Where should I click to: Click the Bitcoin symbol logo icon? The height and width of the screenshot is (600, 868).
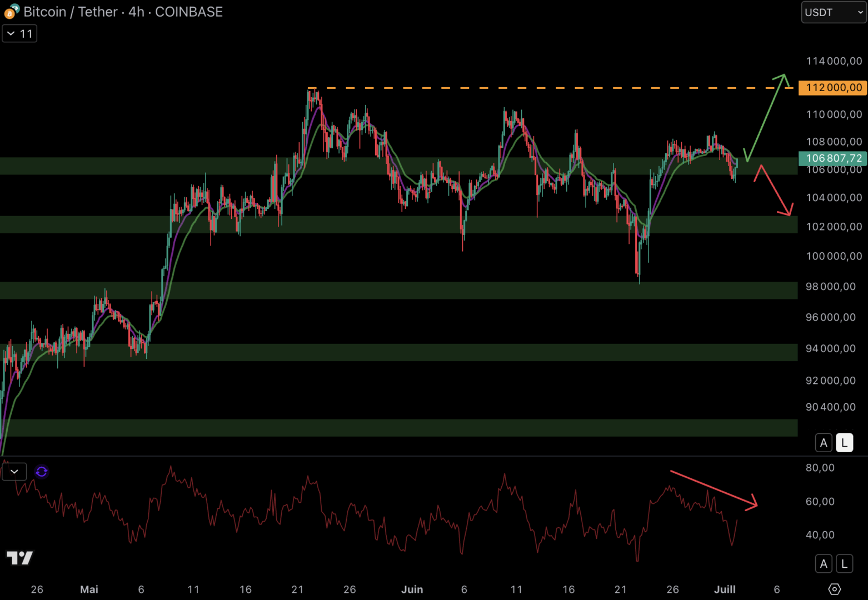click(x=11, y=12)
